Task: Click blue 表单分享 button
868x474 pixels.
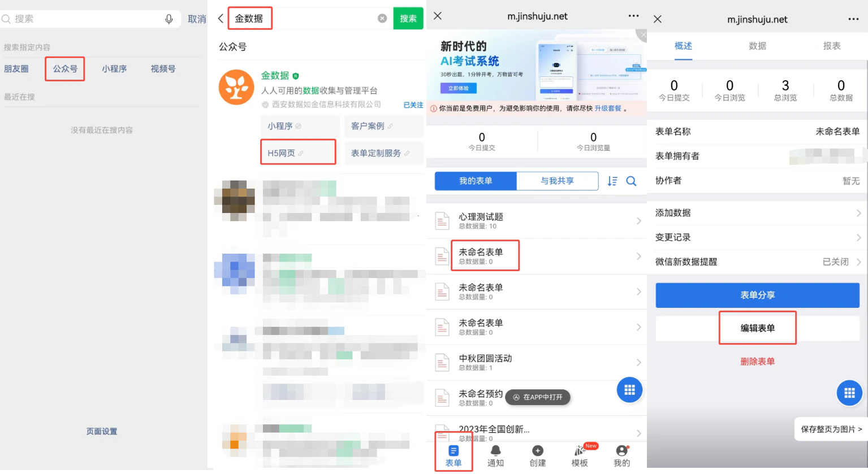Action: pos(757,295)
